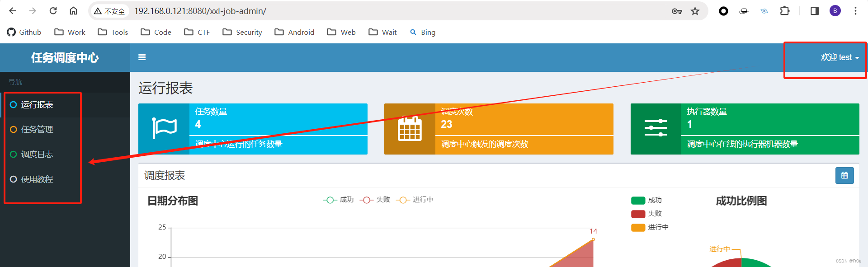
Task: Open the browser three-dot menu
Action: [855, 11]
